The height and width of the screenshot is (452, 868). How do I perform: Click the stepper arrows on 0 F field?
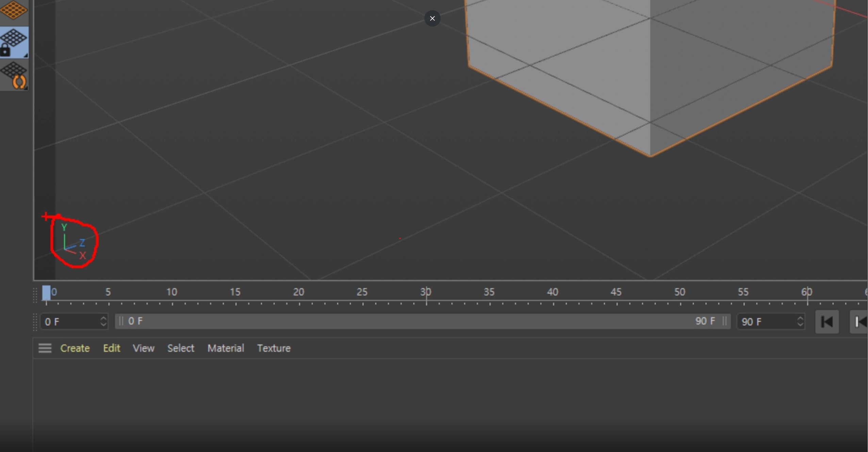coord(103,322)
